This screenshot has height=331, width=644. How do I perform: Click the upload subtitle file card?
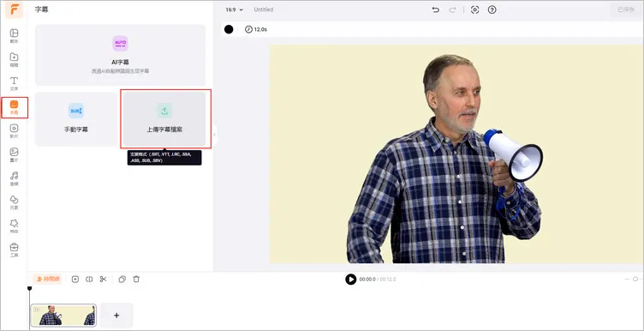point(164,119)
